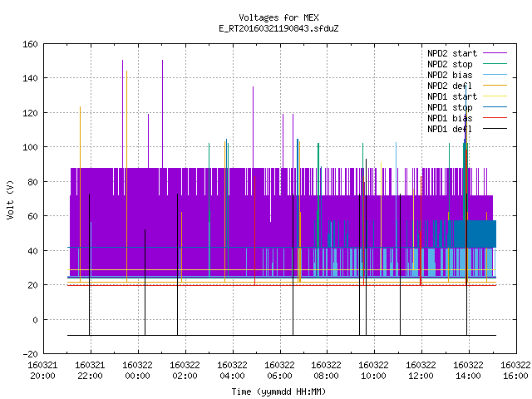Click the y-axis tick value 40
532x399 pixels.
point(32,251)
